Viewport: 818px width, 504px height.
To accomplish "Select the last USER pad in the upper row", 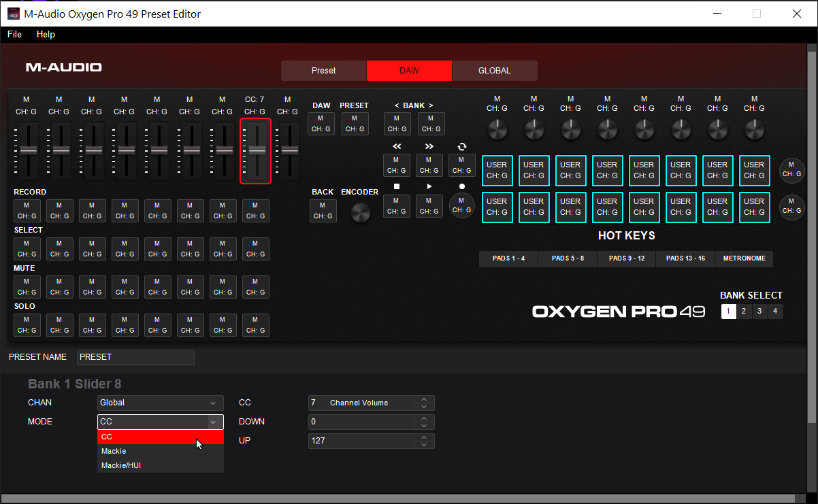I will coord(755,171).
